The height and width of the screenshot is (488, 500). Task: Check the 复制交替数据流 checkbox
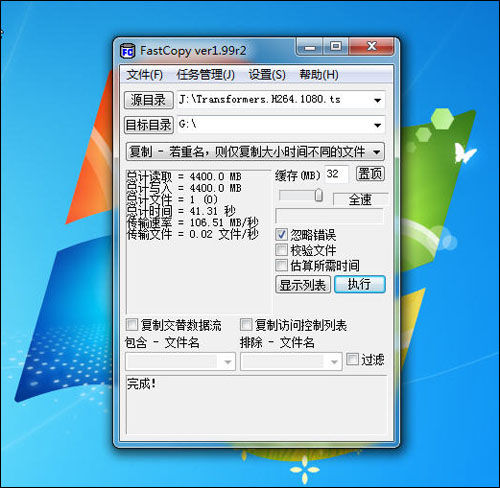coord(132,324)
